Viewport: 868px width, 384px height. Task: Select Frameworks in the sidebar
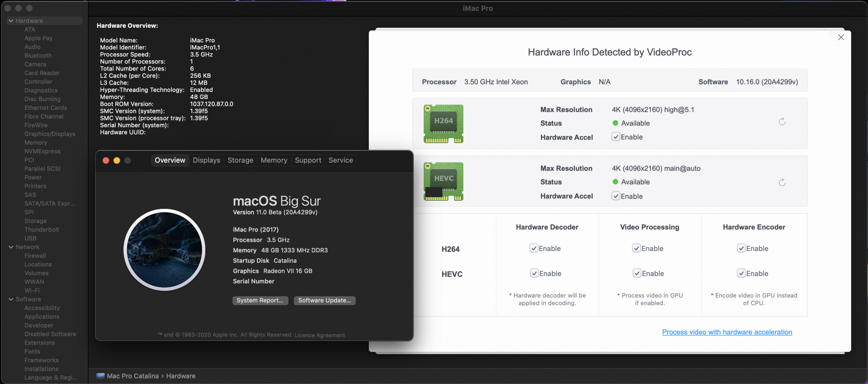pos(42,360)
